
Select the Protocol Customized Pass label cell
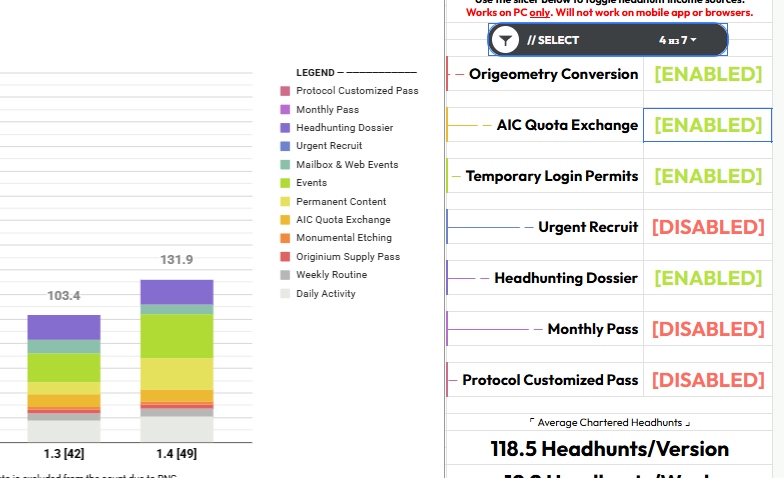pyautogui.click(x=544, y=380)
